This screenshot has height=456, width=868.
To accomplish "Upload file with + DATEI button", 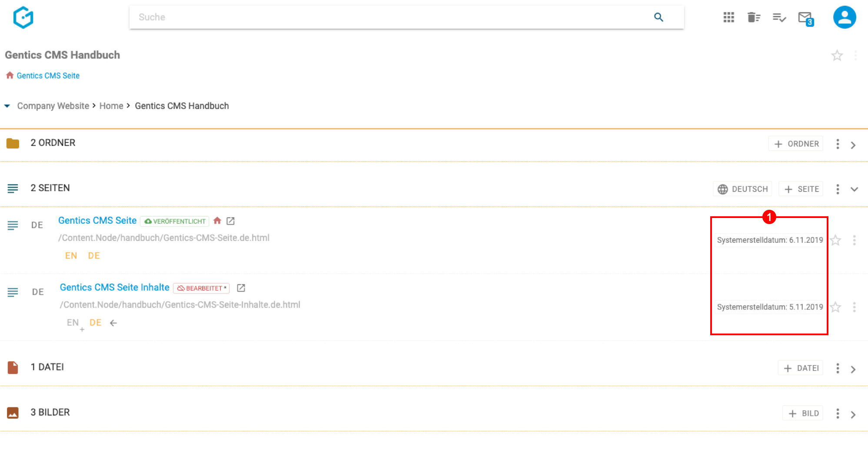I will 801,368.
